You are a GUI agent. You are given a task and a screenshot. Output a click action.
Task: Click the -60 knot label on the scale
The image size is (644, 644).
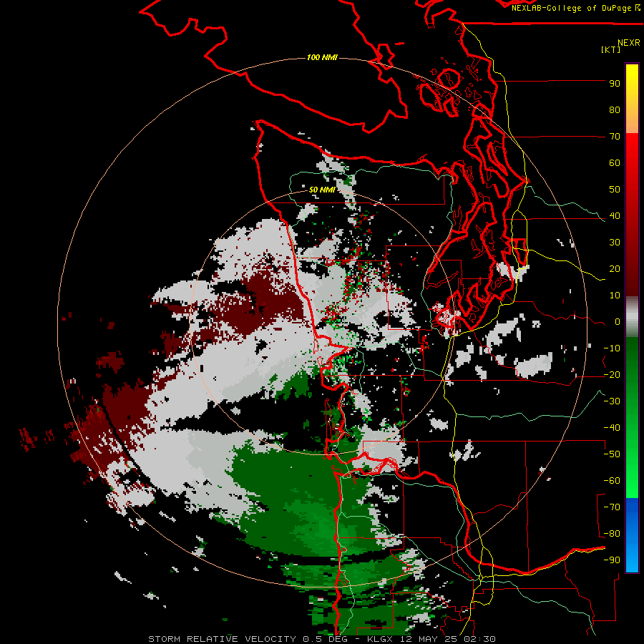pyautogui.click(x=612, y=481)
